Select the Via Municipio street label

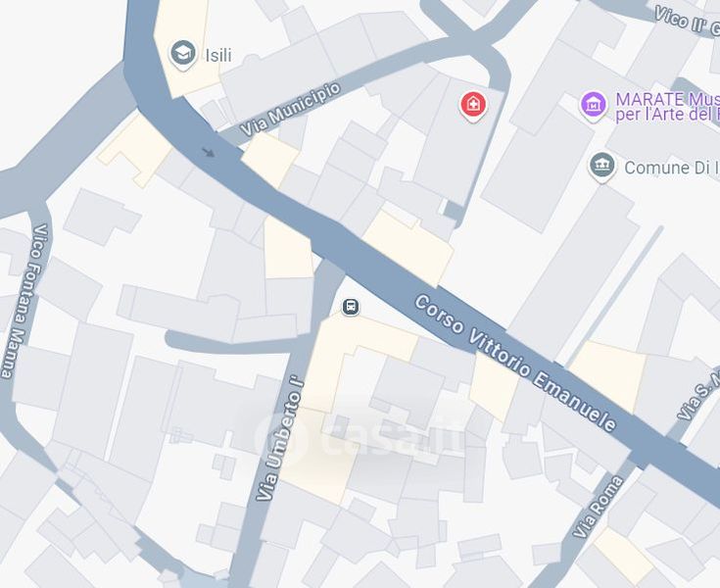290,110
